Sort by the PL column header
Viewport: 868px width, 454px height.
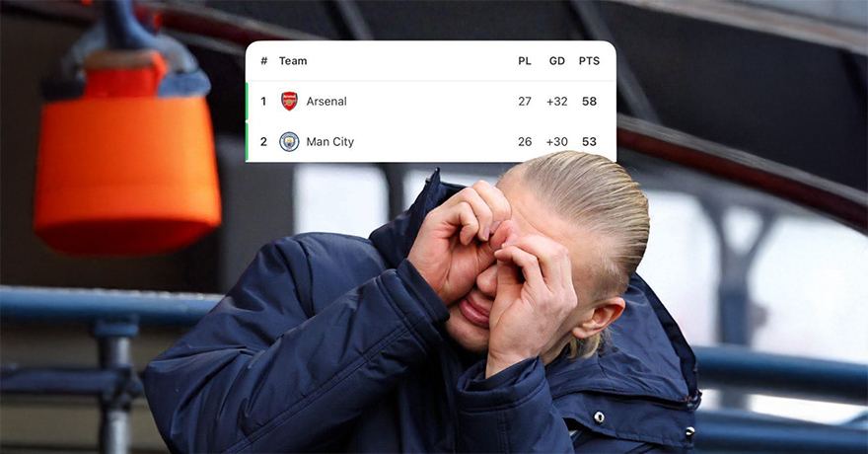(x=524, y=61)
